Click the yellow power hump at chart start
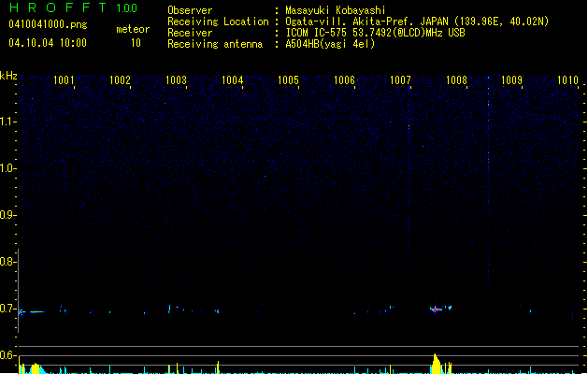 click(x=35, y=368)
